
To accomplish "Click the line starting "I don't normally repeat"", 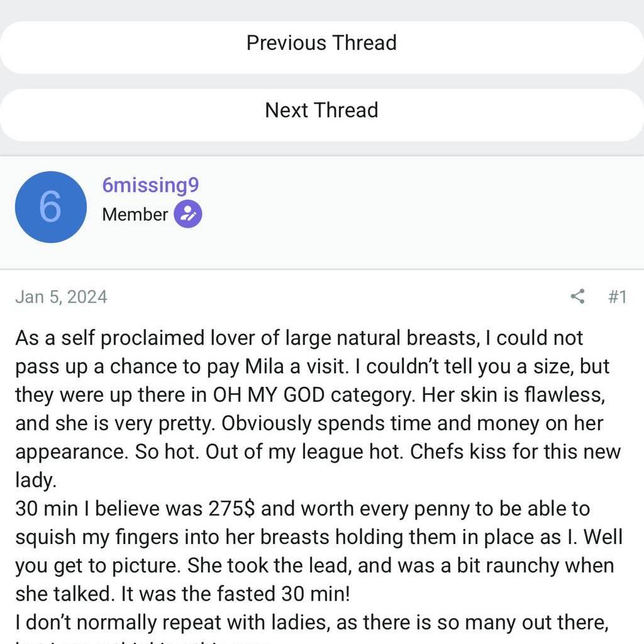I will (311, 623).
